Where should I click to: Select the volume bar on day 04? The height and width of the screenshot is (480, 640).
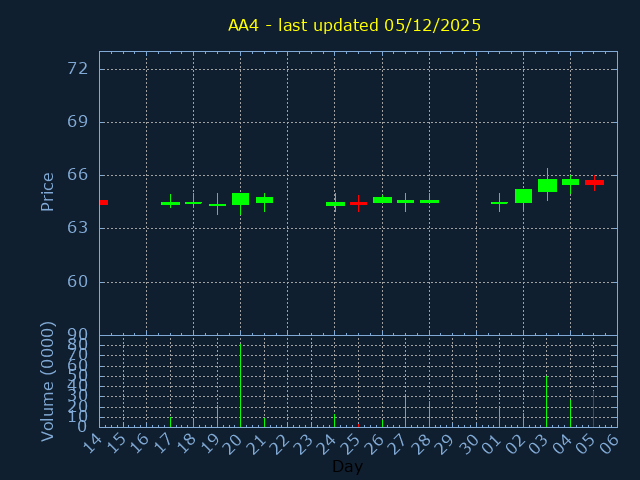click(570, 413)
